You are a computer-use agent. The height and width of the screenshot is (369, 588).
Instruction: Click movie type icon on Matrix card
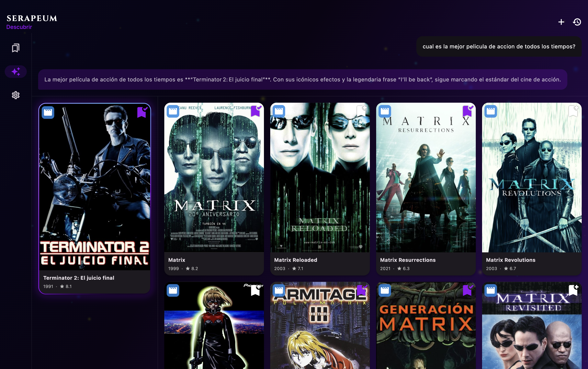tap(173, 111)
